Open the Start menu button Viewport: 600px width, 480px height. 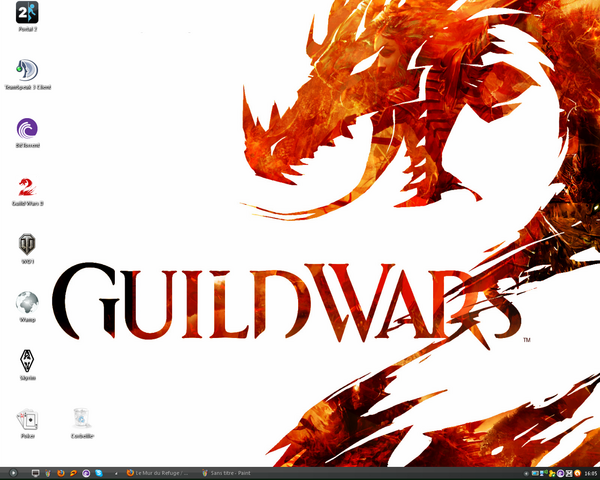13,473
